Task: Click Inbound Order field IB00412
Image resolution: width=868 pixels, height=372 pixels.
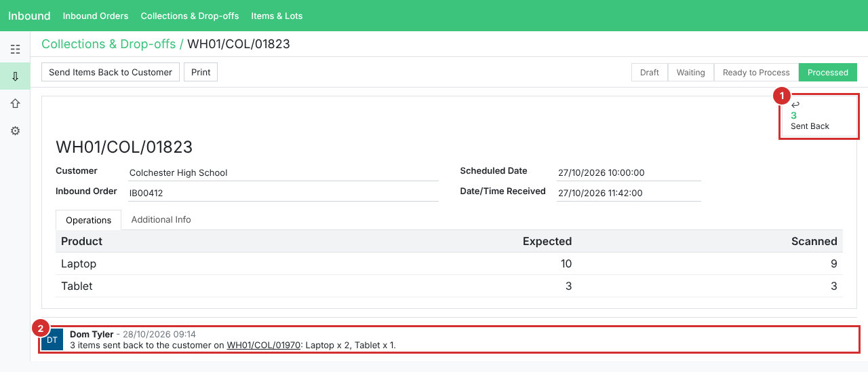Action: 283,193
